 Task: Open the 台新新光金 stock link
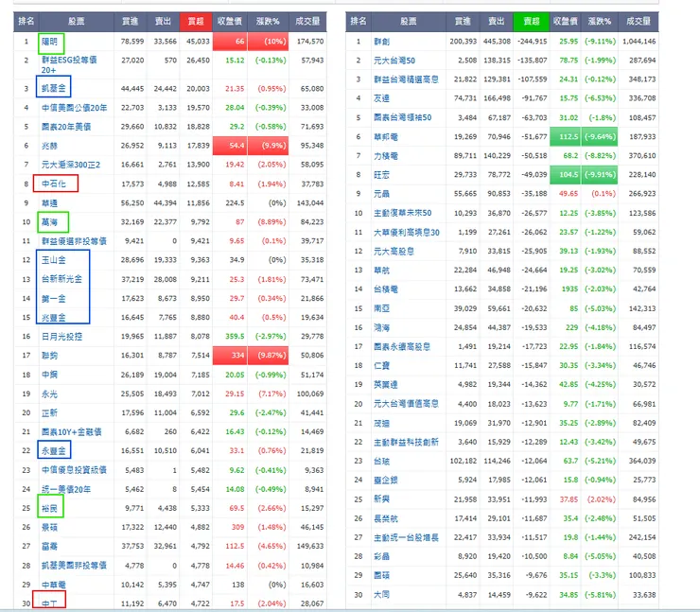tap(61, 279)
